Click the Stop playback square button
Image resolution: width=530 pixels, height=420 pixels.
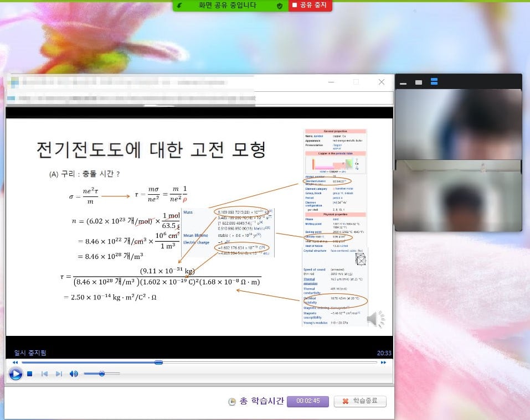click(x=30, y=374)
